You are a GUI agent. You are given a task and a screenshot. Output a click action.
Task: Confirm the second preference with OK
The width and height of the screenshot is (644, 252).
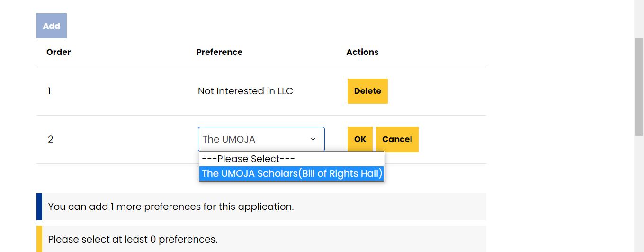click(x=360, y=139)
